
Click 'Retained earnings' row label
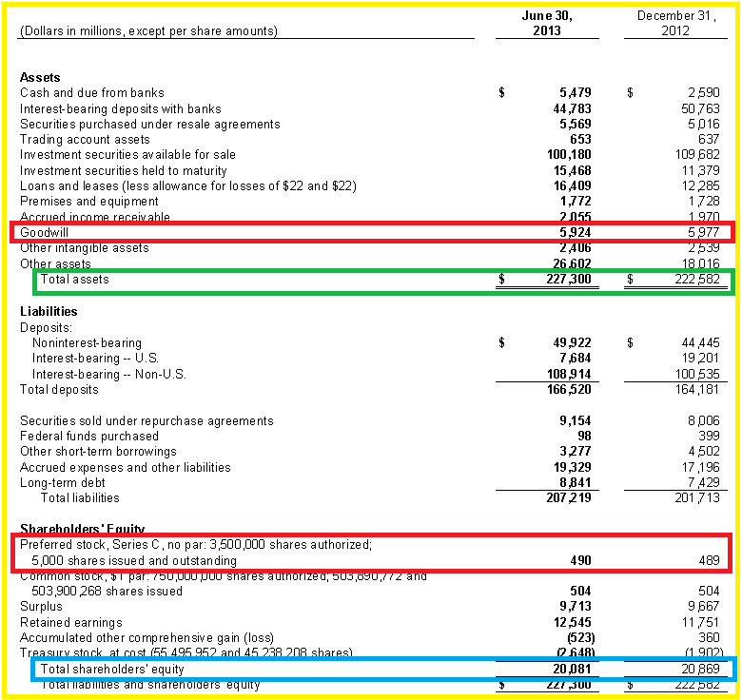[x=71, y=622]
